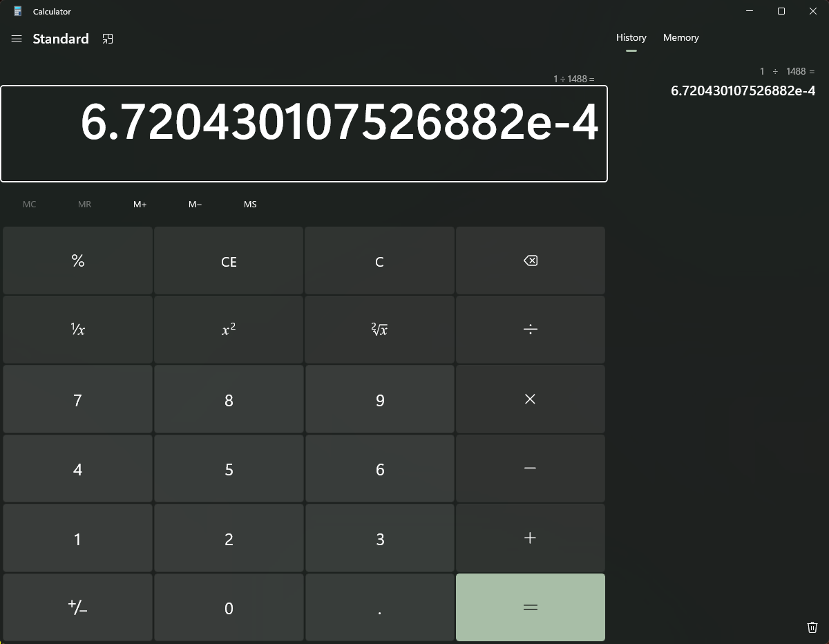
Task: Click the main result display 6.720430107526882e-4
Action: 304,134
